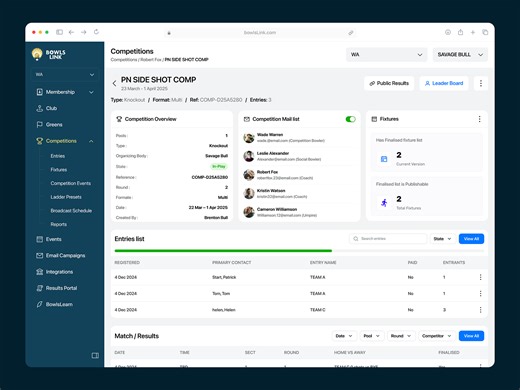Select Ladder Presets submenu item
The height and width of the screenshot is (390, 520).
(66, 197)
